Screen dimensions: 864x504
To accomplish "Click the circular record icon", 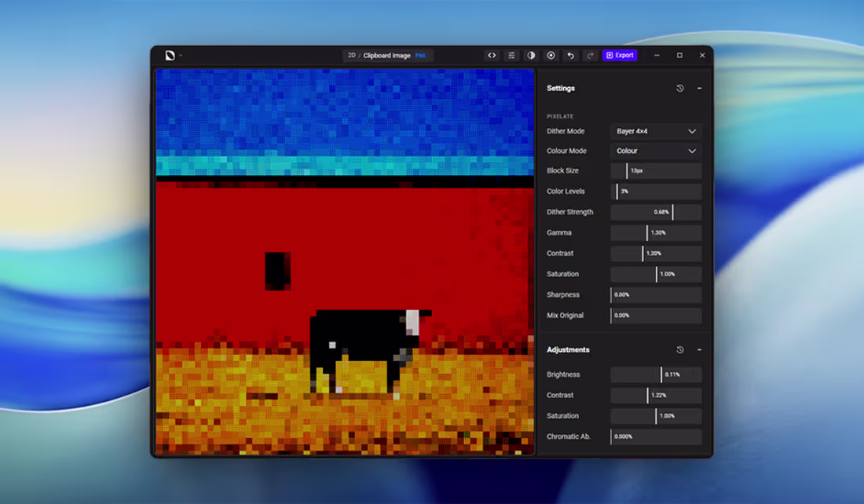I will point(551,55).
